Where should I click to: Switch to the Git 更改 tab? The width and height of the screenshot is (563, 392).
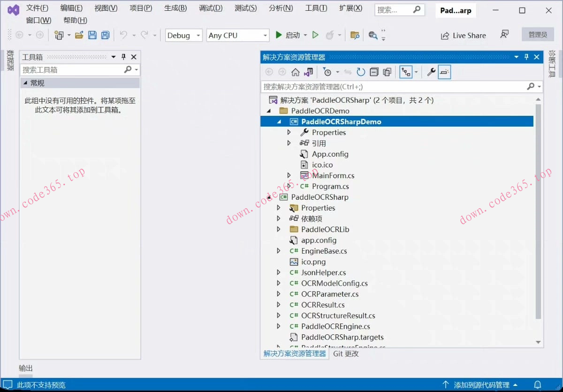tap(346, 354)
